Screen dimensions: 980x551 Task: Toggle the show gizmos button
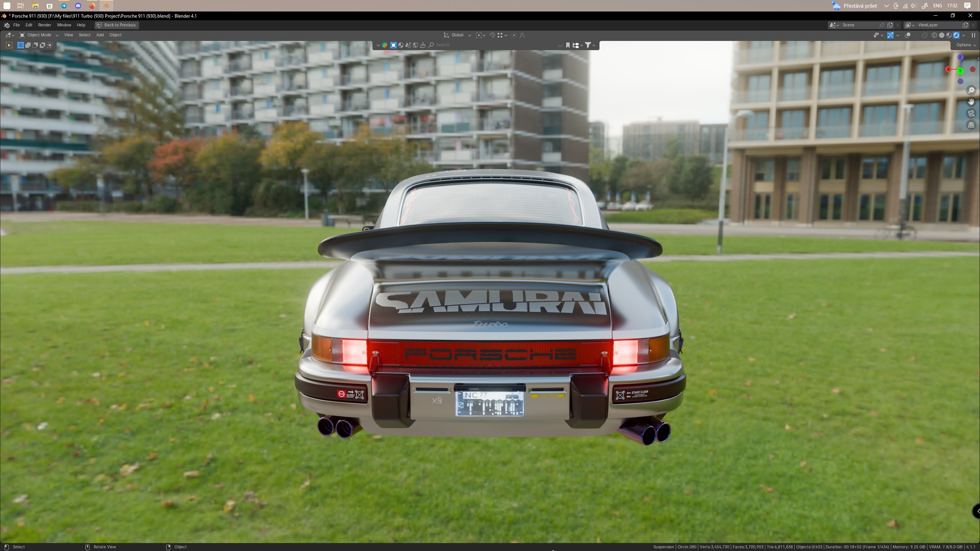[x=890, y=35]
